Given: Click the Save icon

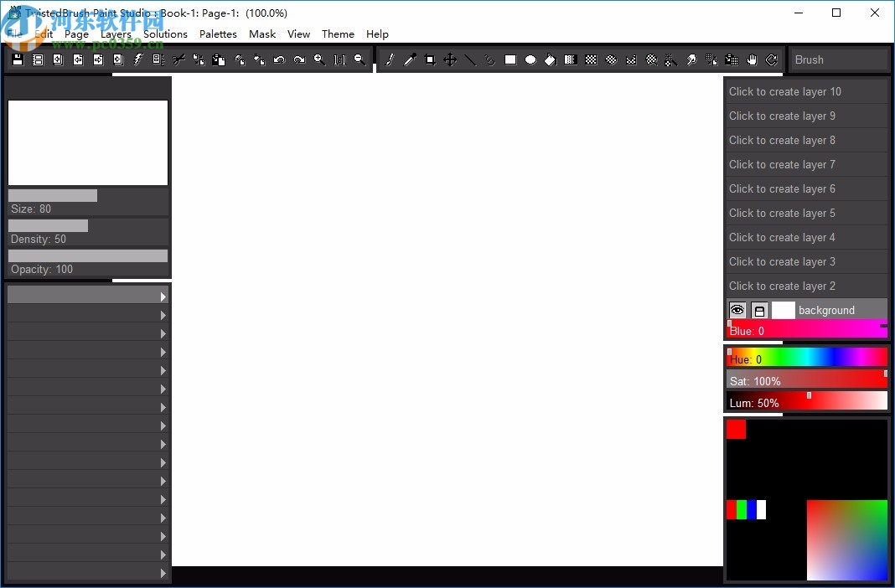Looking at the screenshot, I should tap(17, 59).
